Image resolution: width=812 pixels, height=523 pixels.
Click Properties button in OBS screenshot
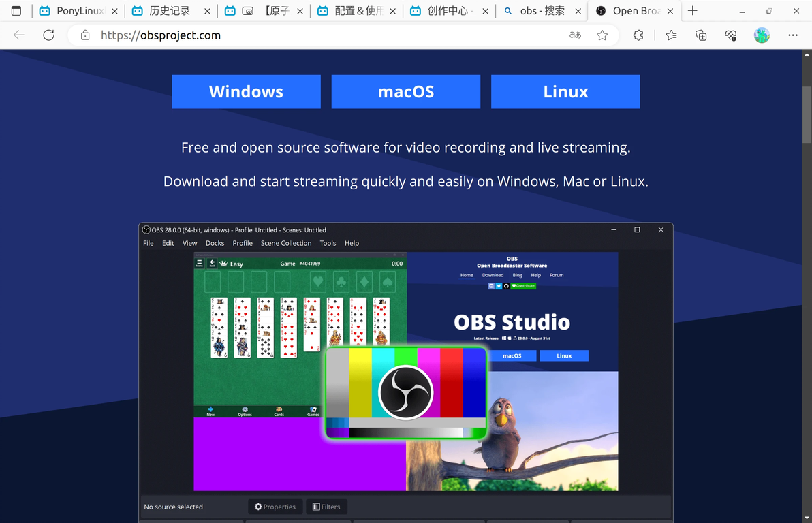pos(275,507)
